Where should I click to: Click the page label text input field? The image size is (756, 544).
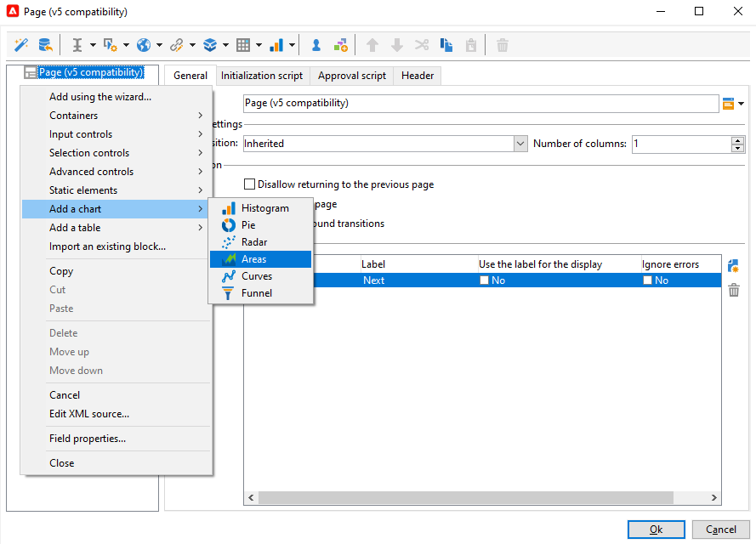coord(480,104)
